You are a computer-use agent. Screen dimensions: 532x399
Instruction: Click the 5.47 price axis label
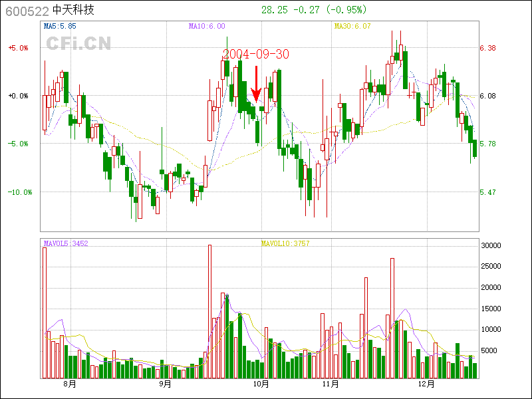pyautogui.click(x=487, y=192)
